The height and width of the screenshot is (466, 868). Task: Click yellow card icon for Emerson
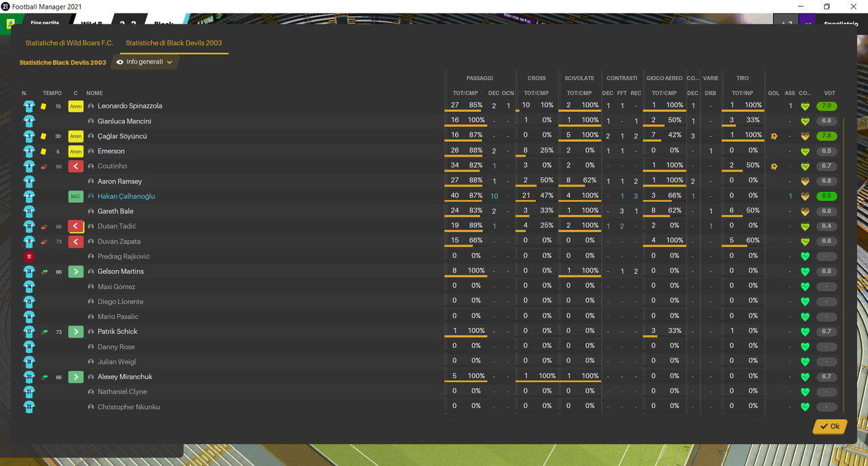point(43,151)
